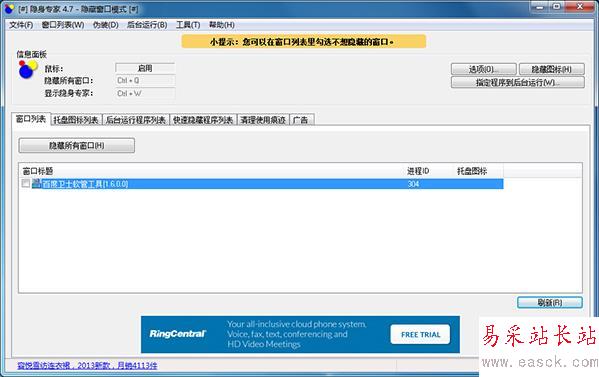Open the 文件(F) menu

click(x=21, y=25)
